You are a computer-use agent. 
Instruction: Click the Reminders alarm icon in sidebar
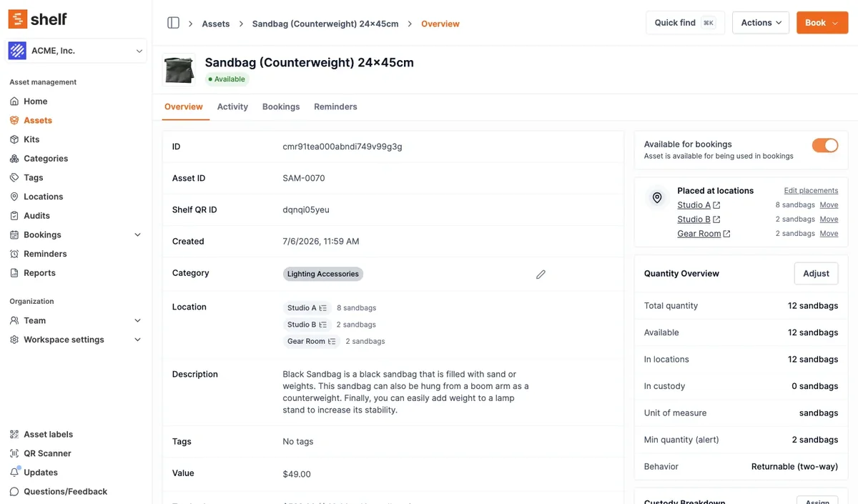pyautogui.click(x=14, y=254)
